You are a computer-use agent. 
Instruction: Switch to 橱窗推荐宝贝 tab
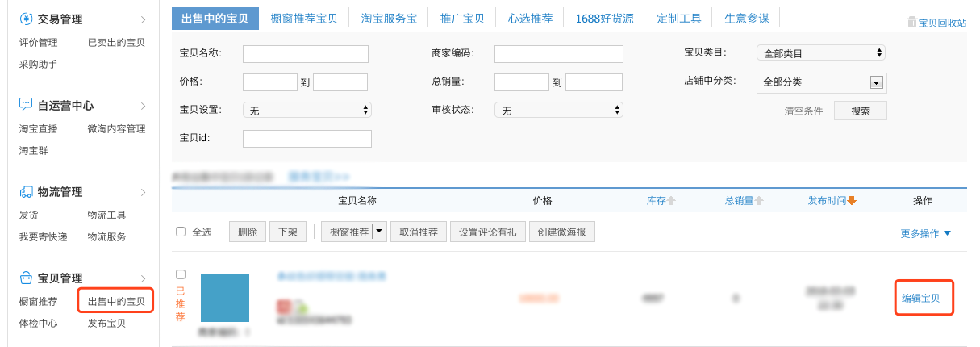[304, 18]
